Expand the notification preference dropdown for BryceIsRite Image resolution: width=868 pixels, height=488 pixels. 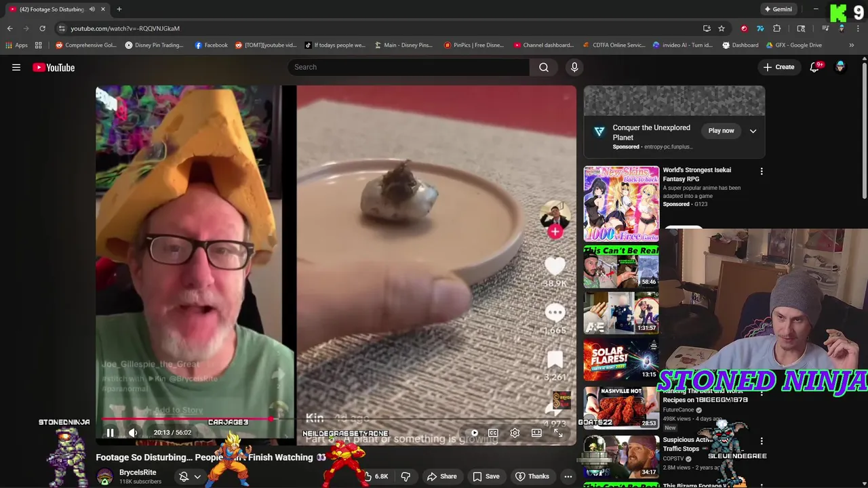tap(197, 476)
